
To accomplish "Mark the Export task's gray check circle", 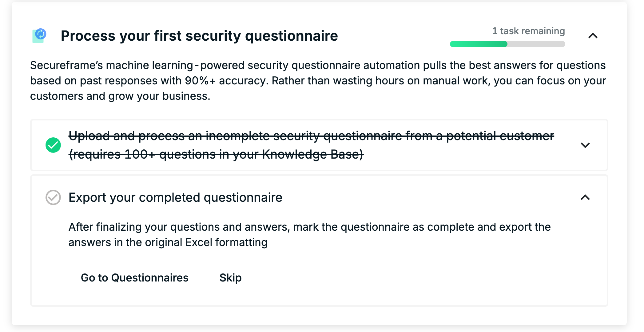I will [x=53, y=197].
